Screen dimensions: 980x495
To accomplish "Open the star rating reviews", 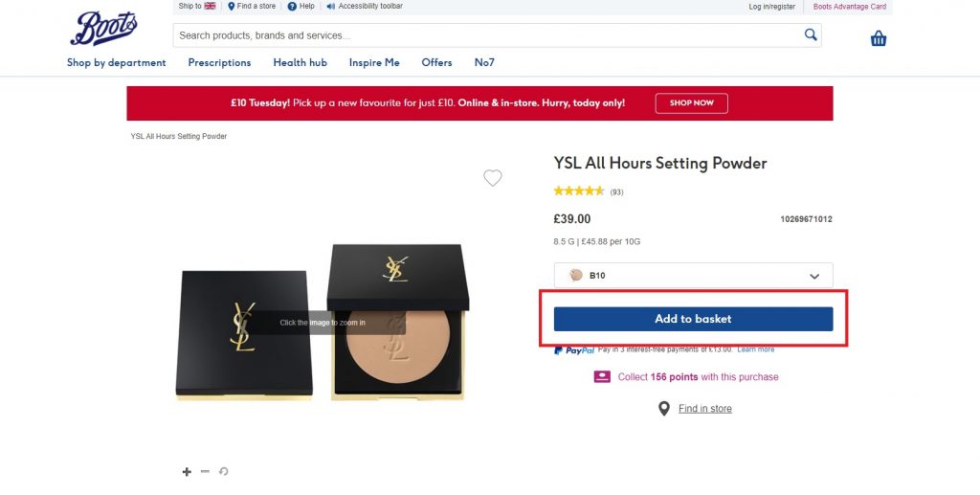I will pyautogui.click(x=579, y=191).
